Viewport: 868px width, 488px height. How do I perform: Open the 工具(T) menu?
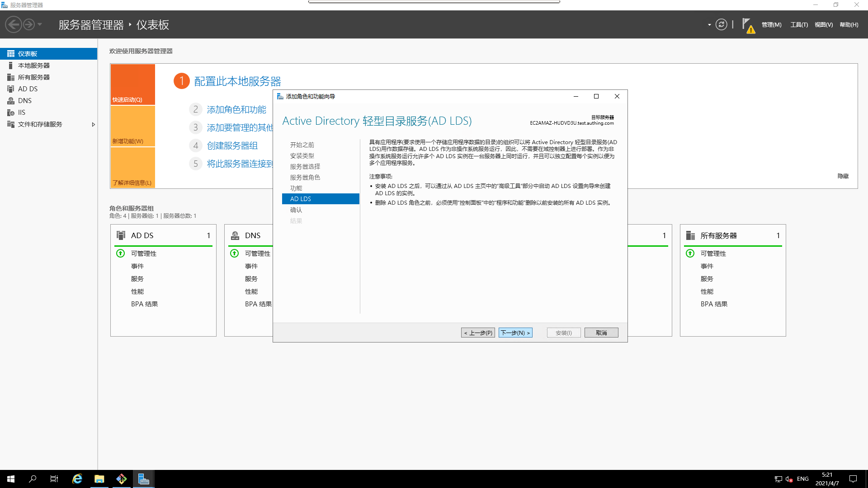799,25
